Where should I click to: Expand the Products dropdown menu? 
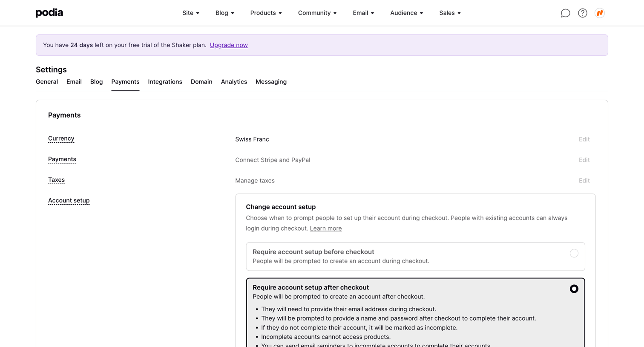click(x=266, y=13)
